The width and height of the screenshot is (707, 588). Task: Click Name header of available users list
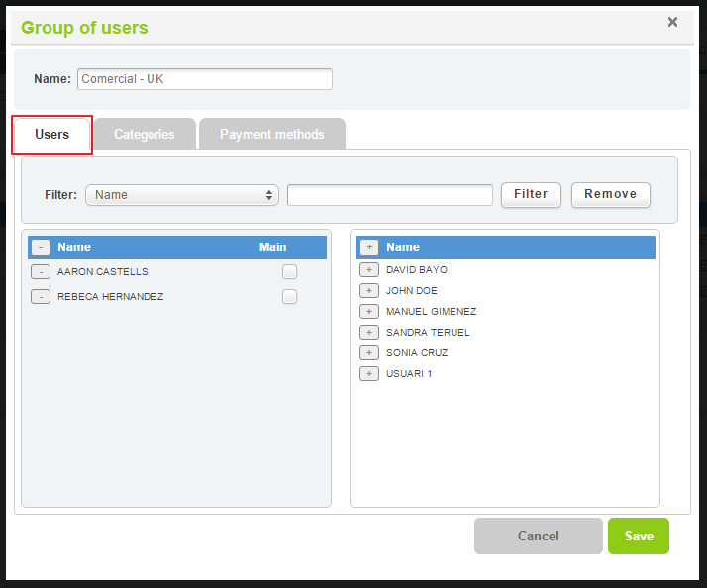point(403,247)
